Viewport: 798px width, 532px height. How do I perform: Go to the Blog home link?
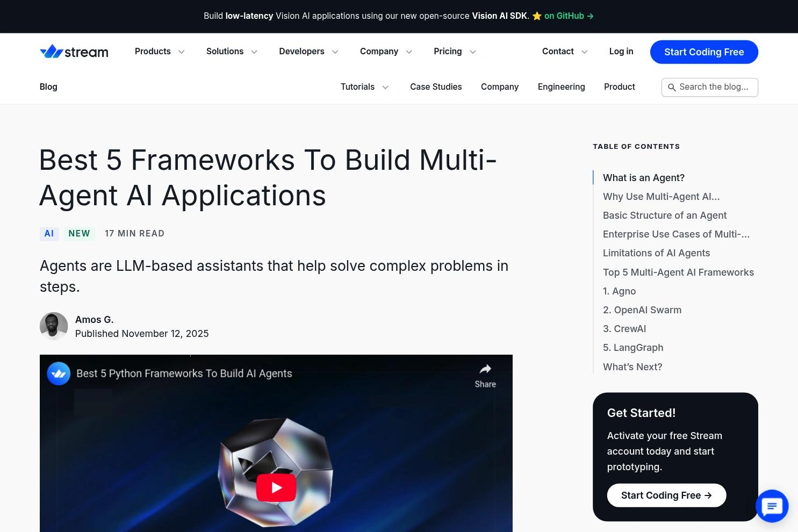[48, 87]
